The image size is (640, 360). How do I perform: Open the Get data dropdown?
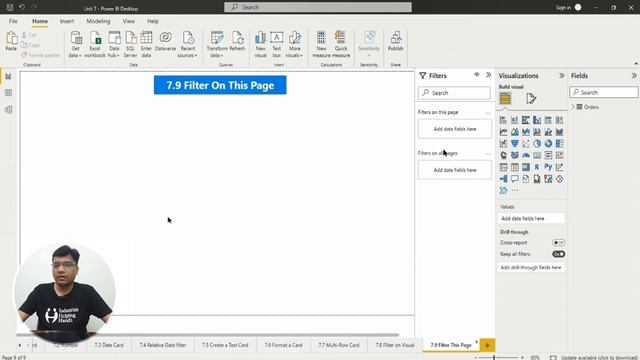pos(76,44)
